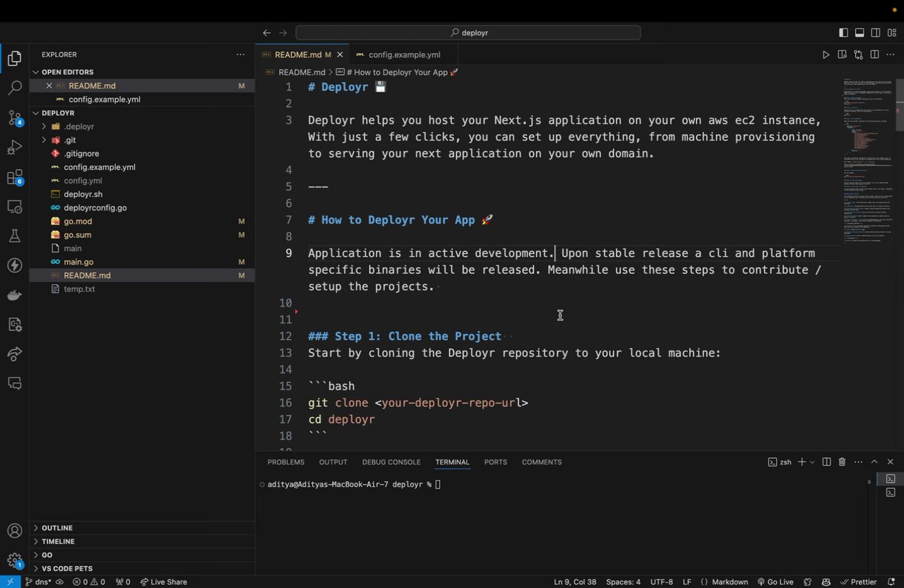Open the Manage gear icon
Screen dimensions: 904x588
coord(14,560)
